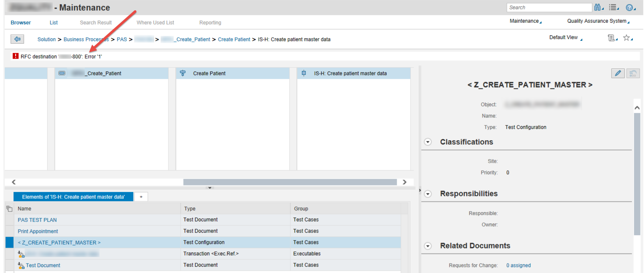Click the pencil edit icon
644x273 pixels.
(x=618, y=73)
